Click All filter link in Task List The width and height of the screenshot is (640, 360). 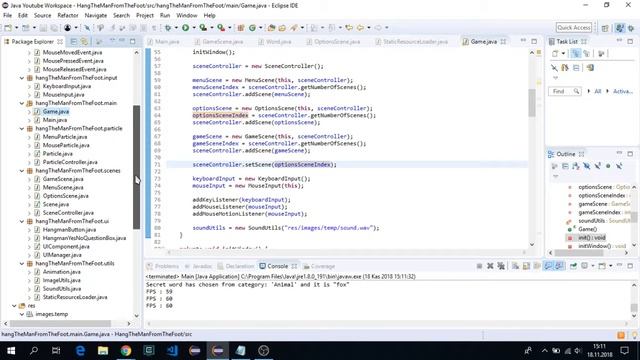598,91
